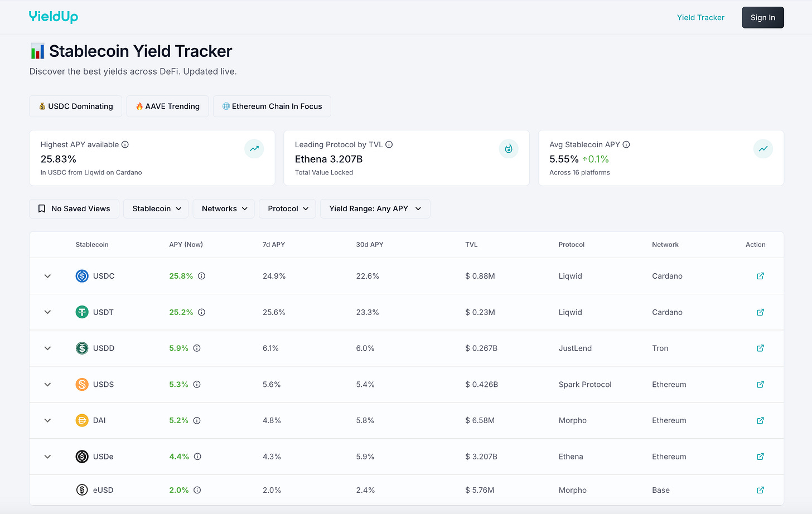Click trend line icon in Avg Stablecoin APY card
812x514 pixels.
[x=763, y=149]
